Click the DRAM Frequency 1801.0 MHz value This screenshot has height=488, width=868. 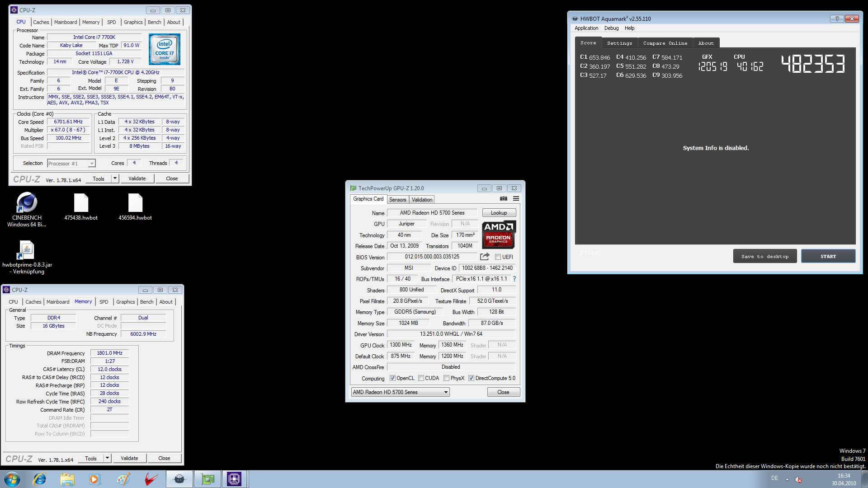pos(109,353)
